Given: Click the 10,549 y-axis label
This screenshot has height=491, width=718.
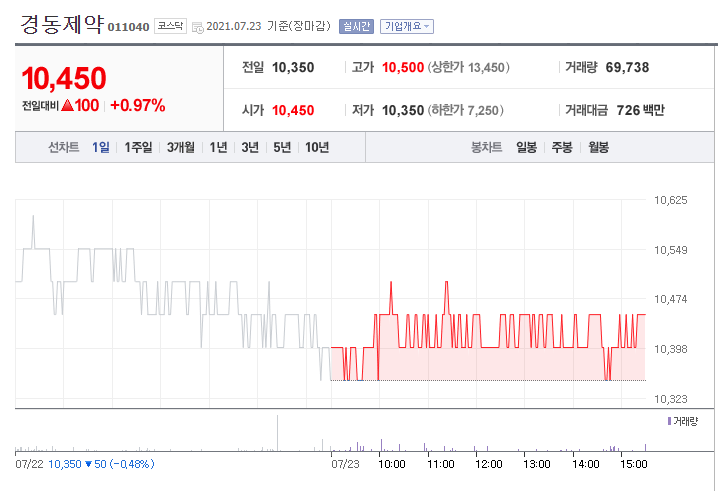Looking at the screenshot, I should (x=670, y=250).
